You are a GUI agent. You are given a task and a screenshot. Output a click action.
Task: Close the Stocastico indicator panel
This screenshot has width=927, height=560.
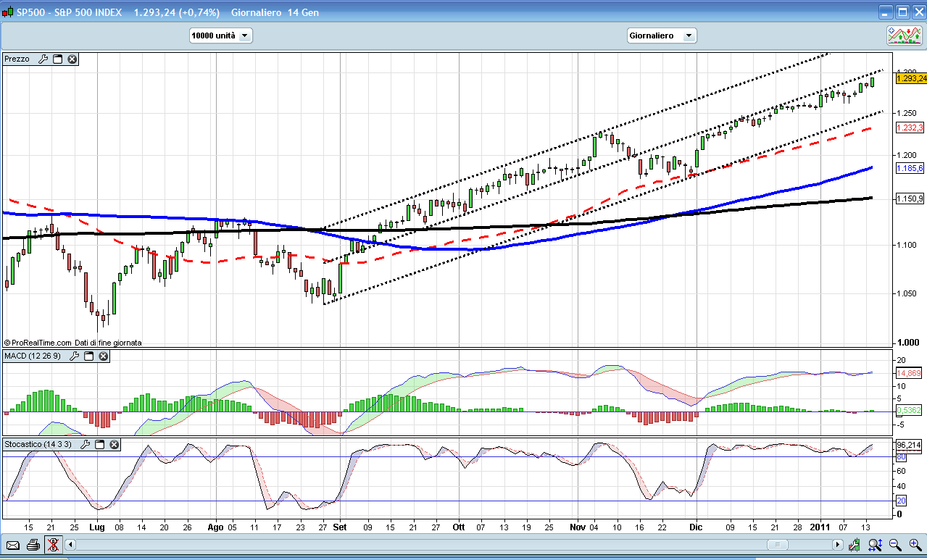click(x=114, y=444)
